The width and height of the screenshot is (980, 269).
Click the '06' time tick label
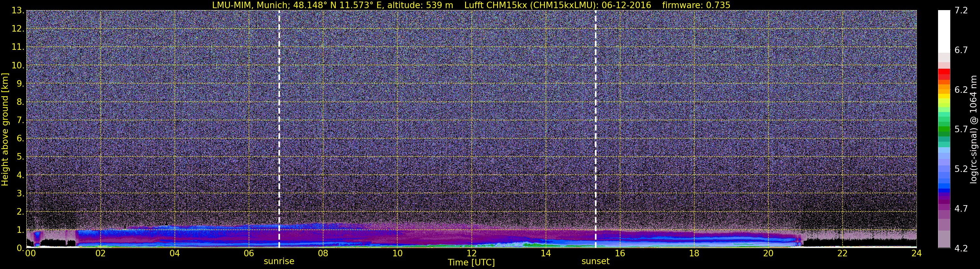[249, 253]
